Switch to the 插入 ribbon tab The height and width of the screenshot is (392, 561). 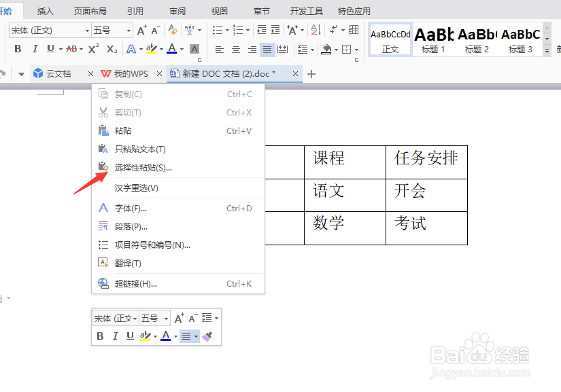tap(45, 10)
